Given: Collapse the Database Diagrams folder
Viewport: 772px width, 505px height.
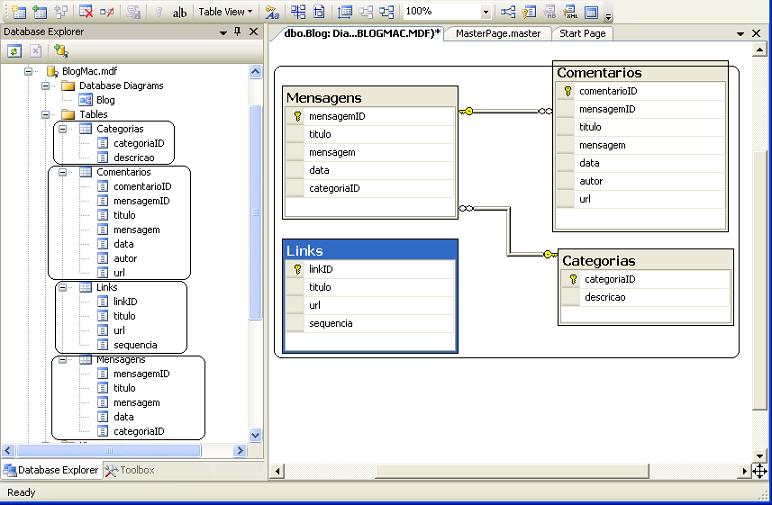Looking at the screenshot, I should [46, 86].
